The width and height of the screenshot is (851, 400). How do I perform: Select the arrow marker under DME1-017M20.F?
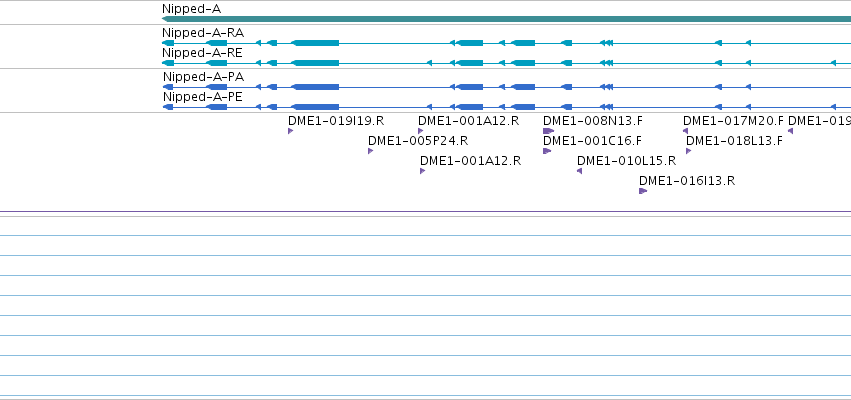coord(685,131)
